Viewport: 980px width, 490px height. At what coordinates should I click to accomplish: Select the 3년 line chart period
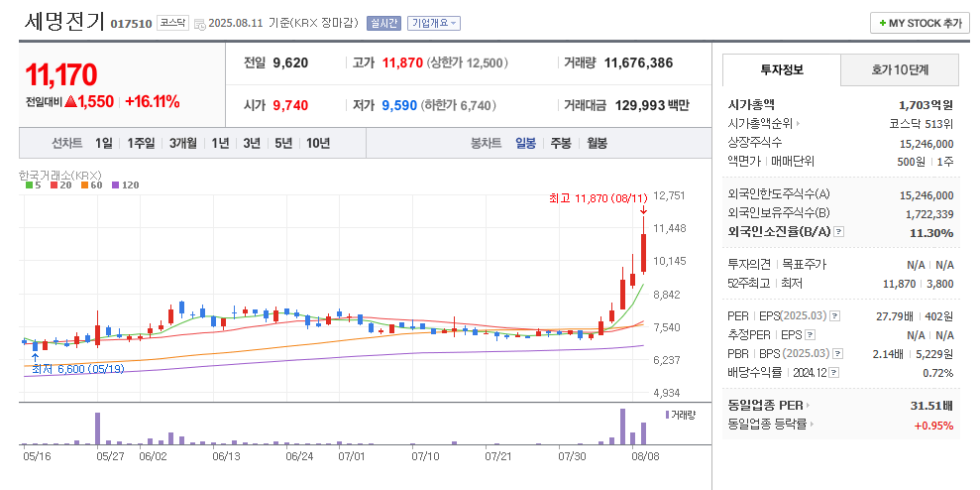(252, 143)
